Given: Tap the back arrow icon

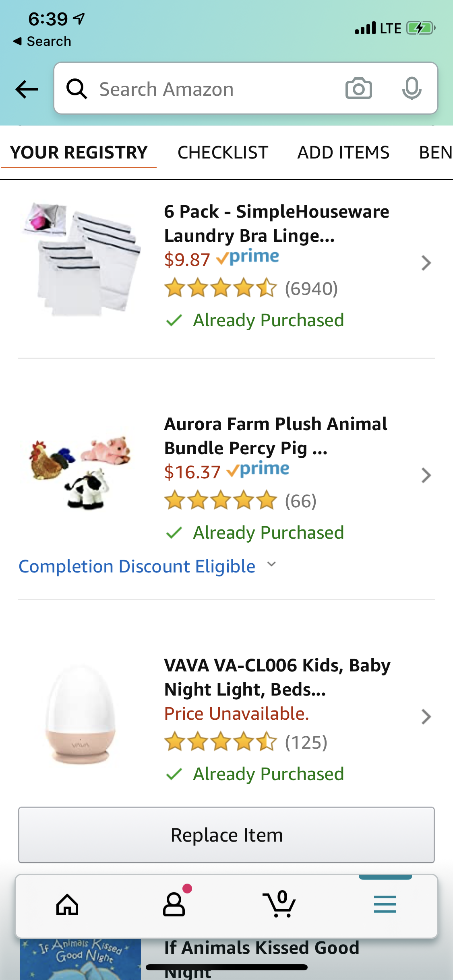Looking at the screenshot, I should (27, 89).
